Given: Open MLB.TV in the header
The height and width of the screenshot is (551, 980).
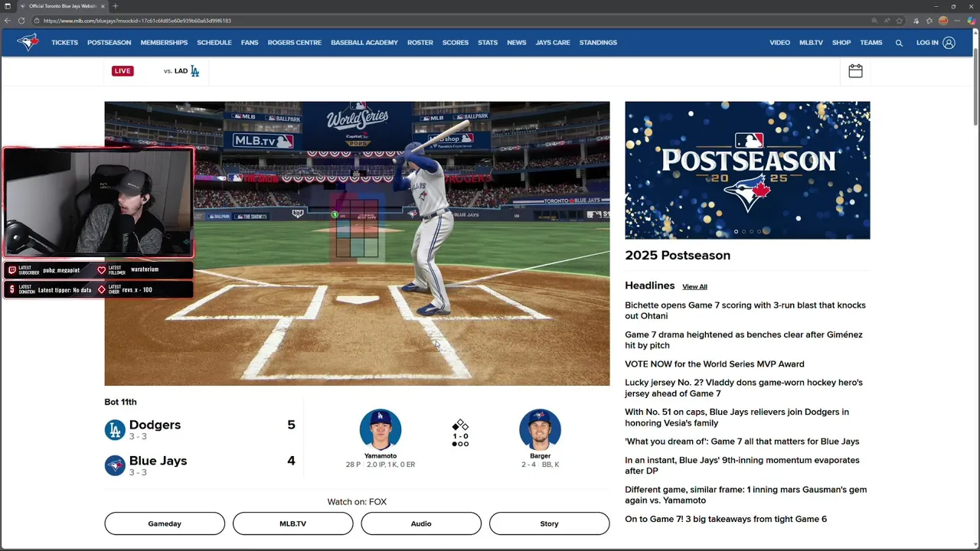Looking at the screenshot, I should 811,43.
